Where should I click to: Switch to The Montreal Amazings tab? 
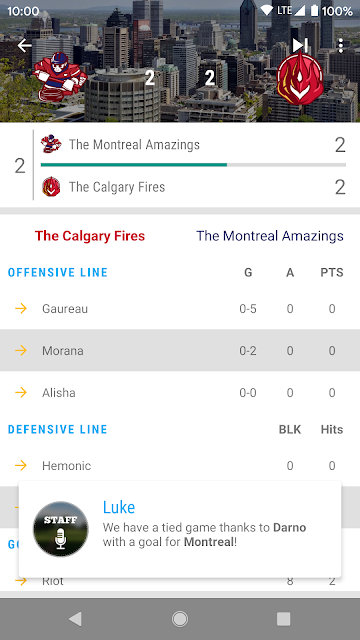270,236
